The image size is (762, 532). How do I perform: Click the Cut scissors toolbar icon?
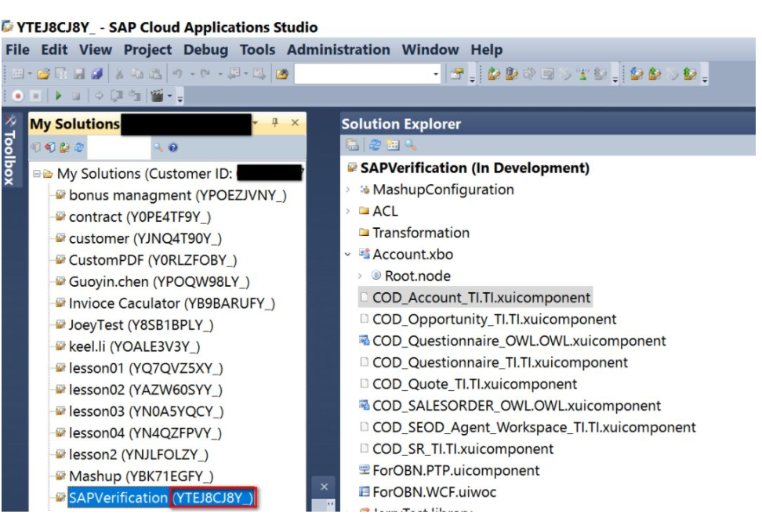click(119, 74)
